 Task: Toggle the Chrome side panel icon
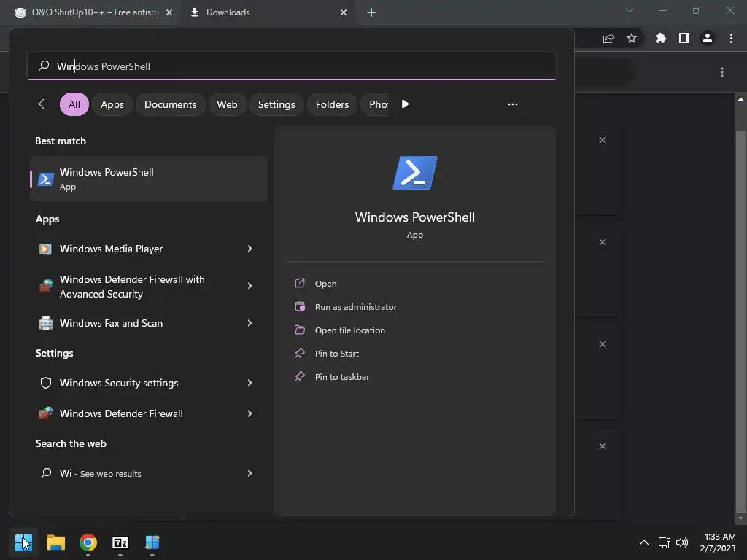pos(684,38)
